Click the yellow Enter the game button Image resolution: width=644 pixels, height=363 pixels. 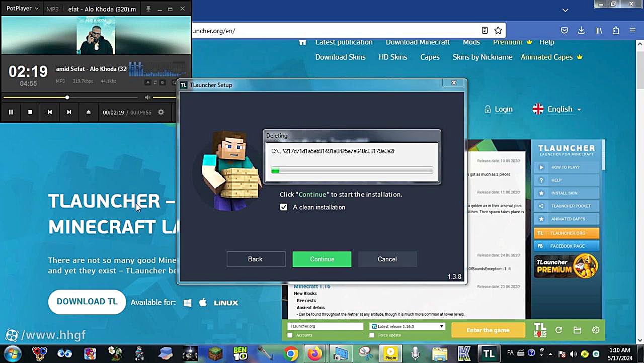(488, 330)
